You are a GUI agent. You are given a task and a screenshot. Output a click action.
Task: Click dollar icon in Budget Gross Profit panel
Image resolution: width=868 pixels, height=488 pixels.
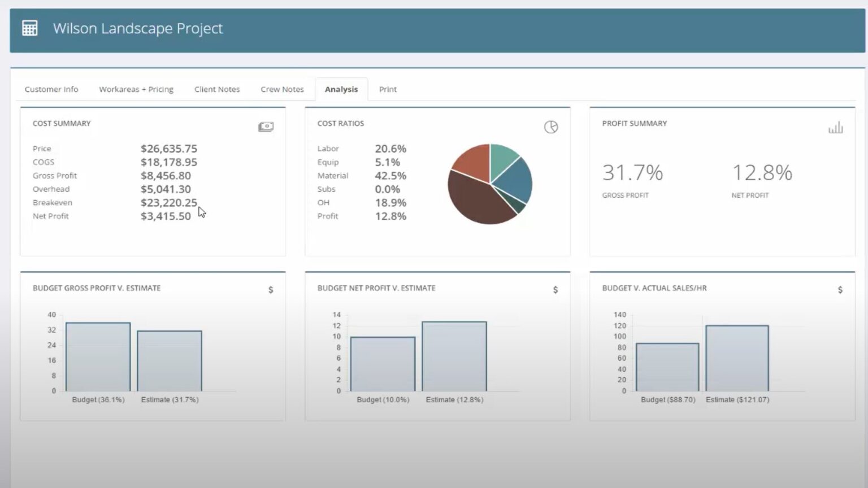click(x=271, y=290)
